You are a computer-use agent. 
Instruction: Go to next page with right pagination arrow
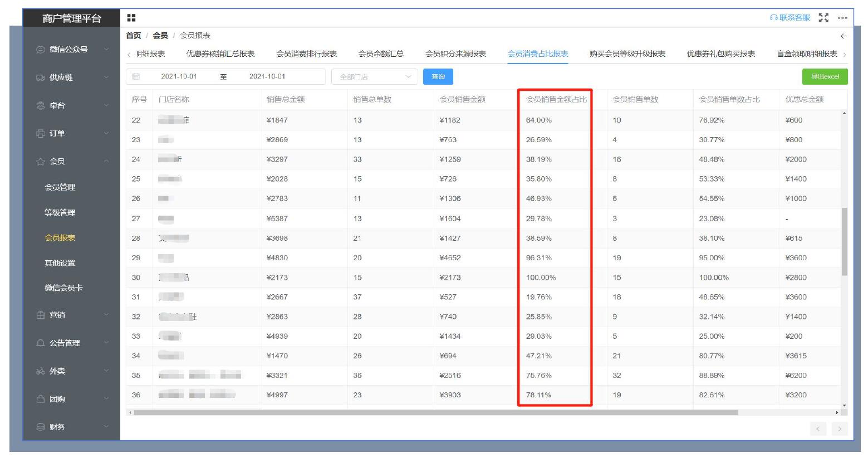point(839,429)
